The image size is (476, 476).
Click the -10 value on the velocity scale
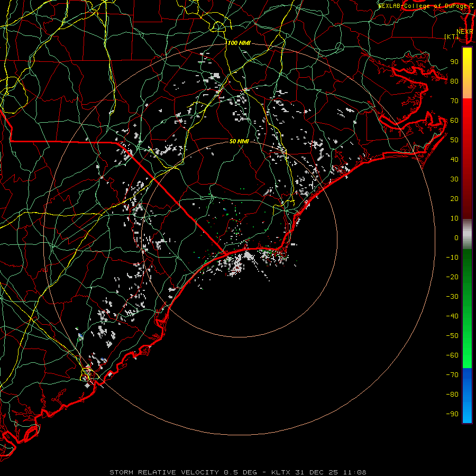point(452,258)
